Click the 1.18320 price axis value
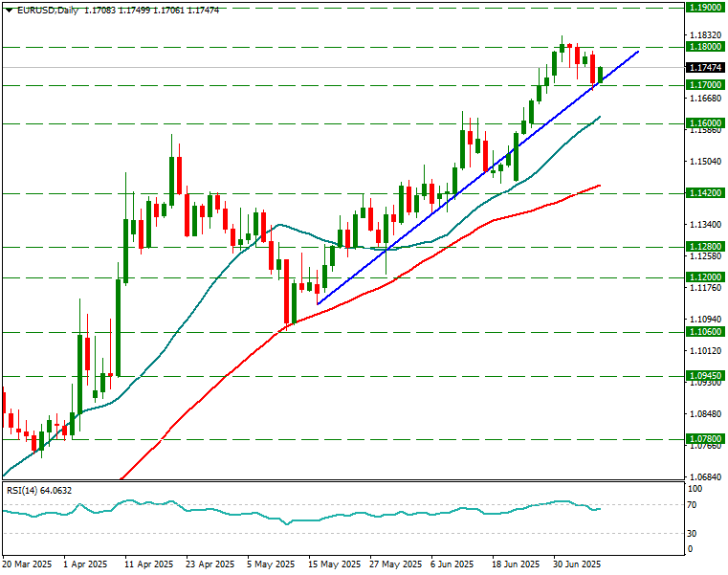 pos(706,34)
